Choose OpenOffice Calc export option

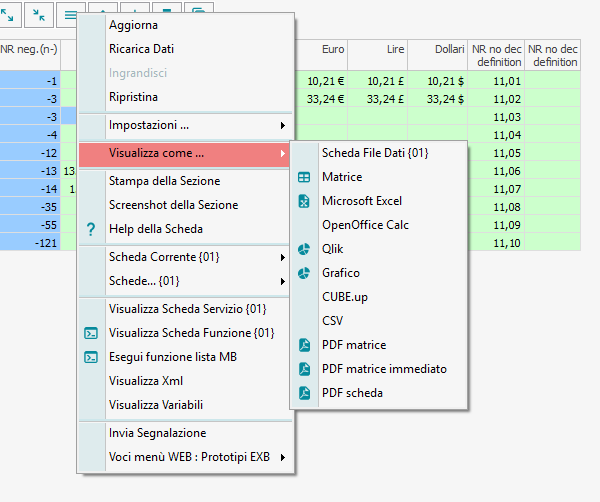pos(365,225)
